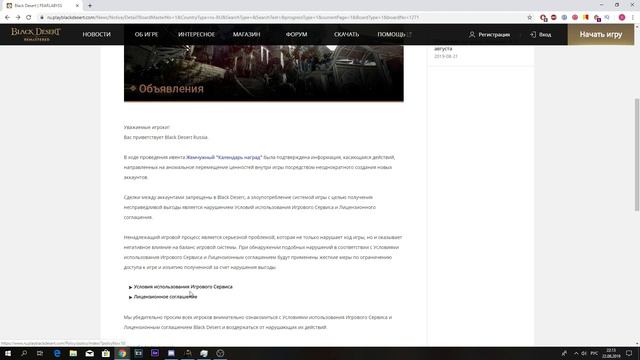The width and height of the screenshot is (640, 360).
Task: Click the Вход login link
Action: [x=541, y=35]
